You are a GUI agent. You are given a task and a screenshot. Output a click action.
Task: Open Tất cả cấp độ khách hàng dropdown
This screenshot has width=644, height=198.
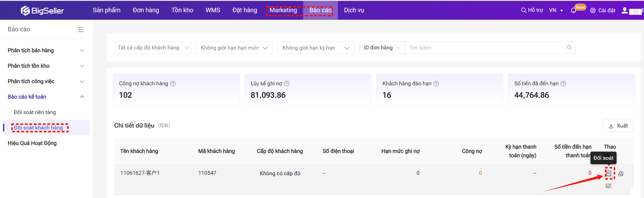pos(153,48)
